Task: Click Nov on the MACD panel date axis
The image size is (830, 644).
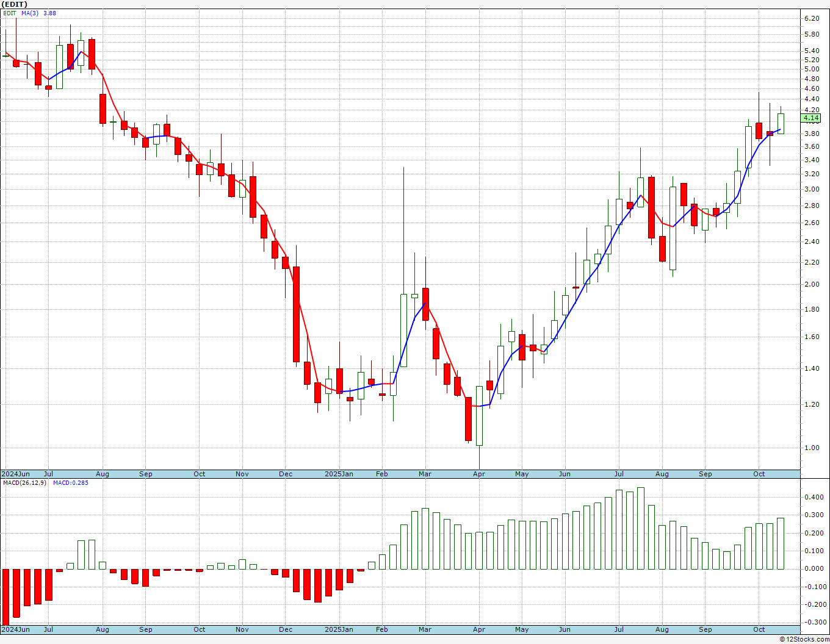Action: coord(242,629)
